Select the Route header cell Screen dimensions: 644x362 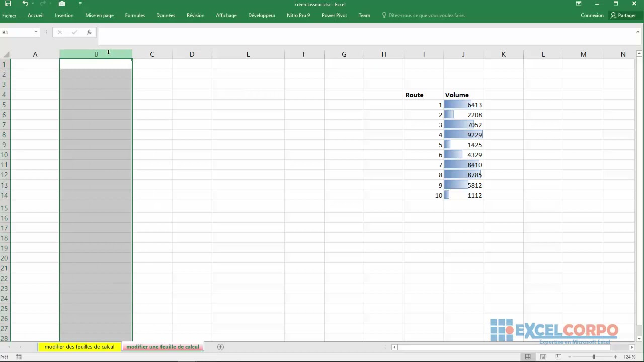[x=424, y=95]
